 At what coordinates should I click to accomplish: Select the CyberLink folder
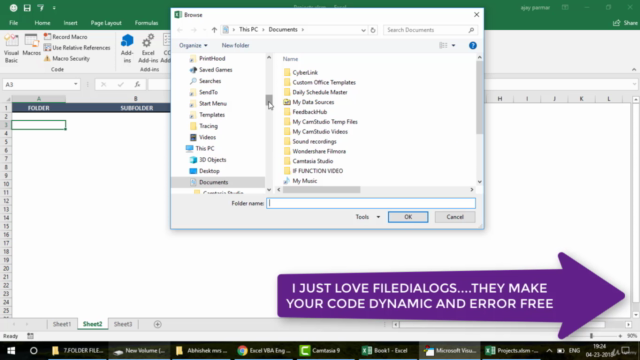tap(305, 72)
